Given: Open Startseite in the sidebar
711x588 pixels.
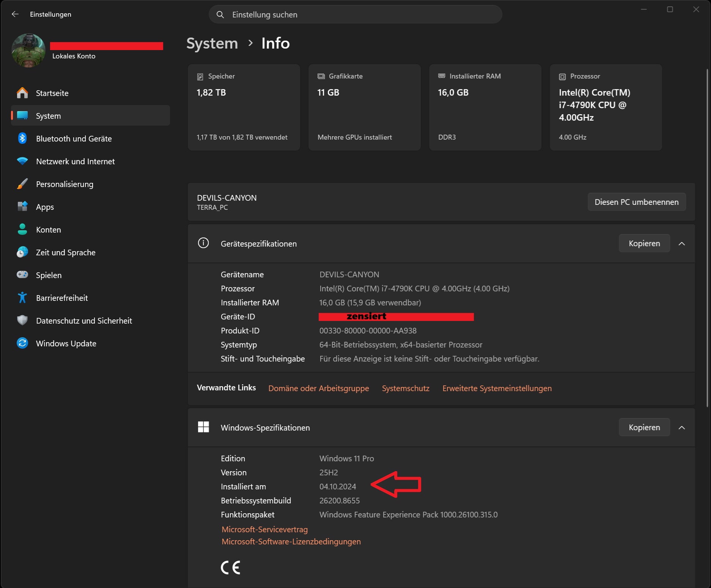Looking at the screenshot, I should pyautogui.click(x=90, y=93).
